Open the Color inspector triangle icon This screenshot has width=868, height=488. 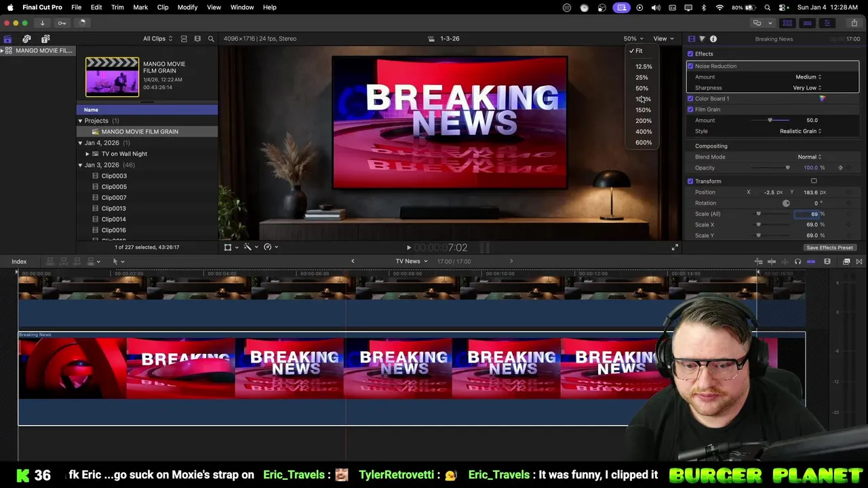pyautogui.click(x=702, y=39)
